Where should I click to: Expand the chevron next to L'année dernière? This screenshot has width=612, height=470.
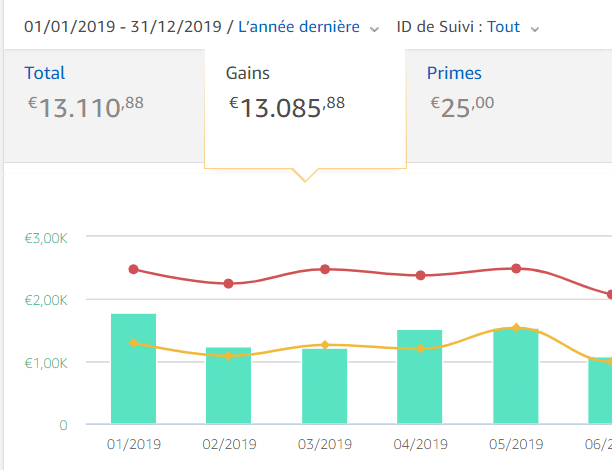pos(374,29)
